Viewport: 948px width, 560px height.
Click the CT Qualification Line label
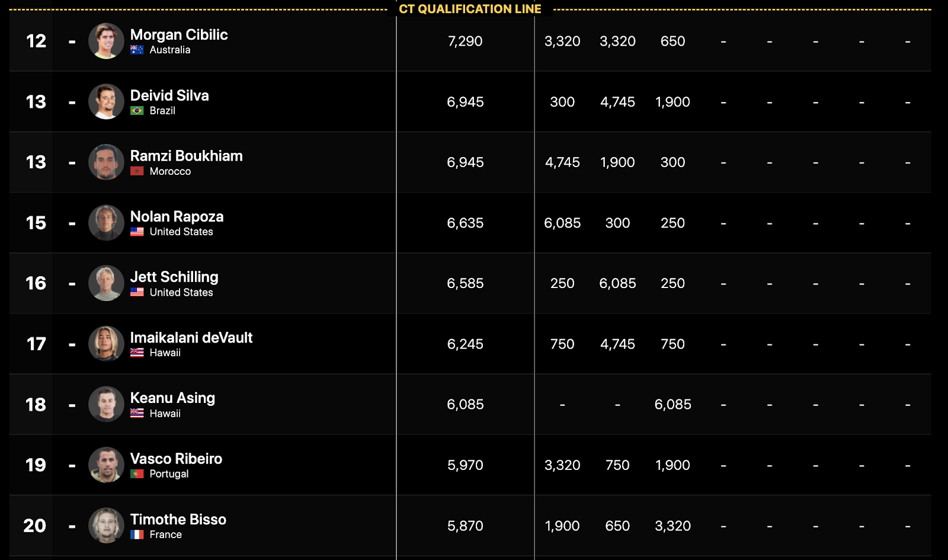pos(470,9)
